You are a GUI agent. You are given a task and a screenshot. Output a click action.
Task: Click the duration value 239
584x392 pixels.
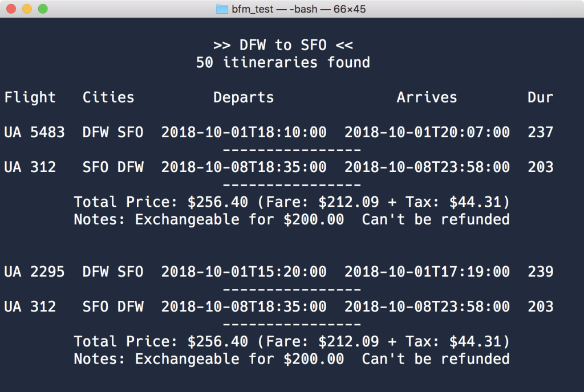540,272
